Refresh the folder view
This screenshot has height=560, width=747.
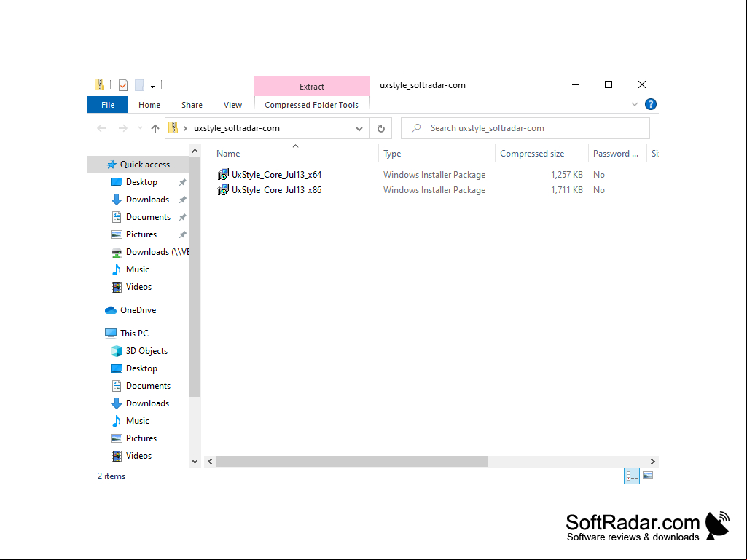(x=380, y=128)
